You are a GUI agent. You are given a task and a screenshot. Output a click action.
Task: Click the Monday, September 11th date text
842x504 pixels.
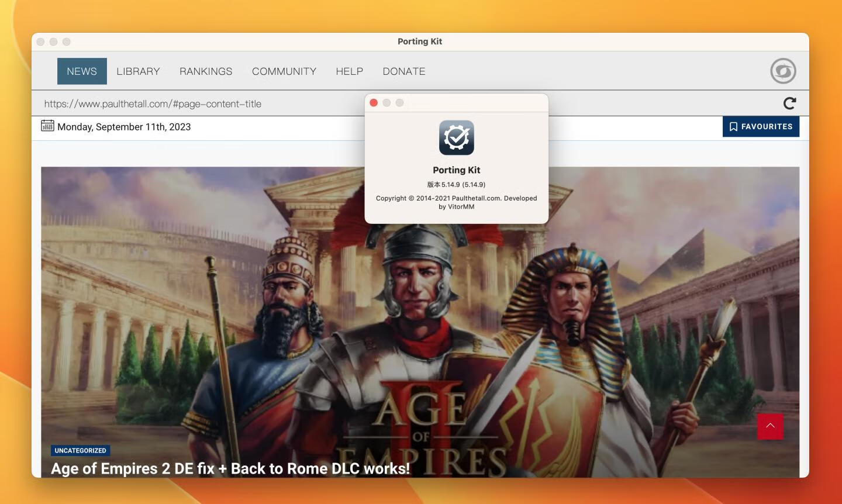[124, 127]
